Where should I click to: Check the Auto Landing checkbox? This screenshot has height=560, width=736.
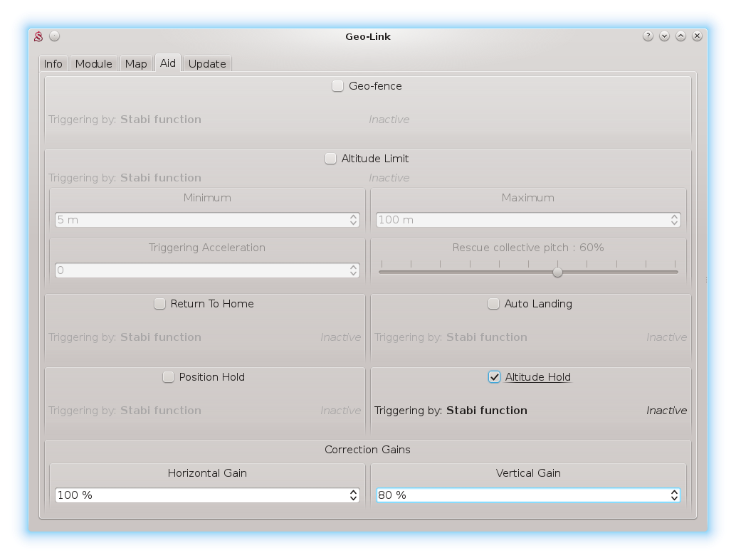point(494,304)
